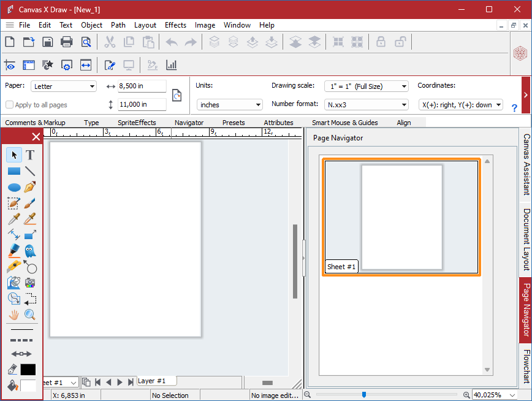
Task: Click the zoom out magnifier icon
Action: click(308, 394)
